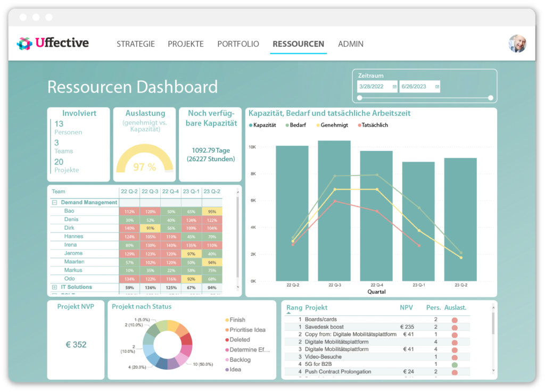
Task: Click the green status dot for 5G for B2B
Action: 455,365
